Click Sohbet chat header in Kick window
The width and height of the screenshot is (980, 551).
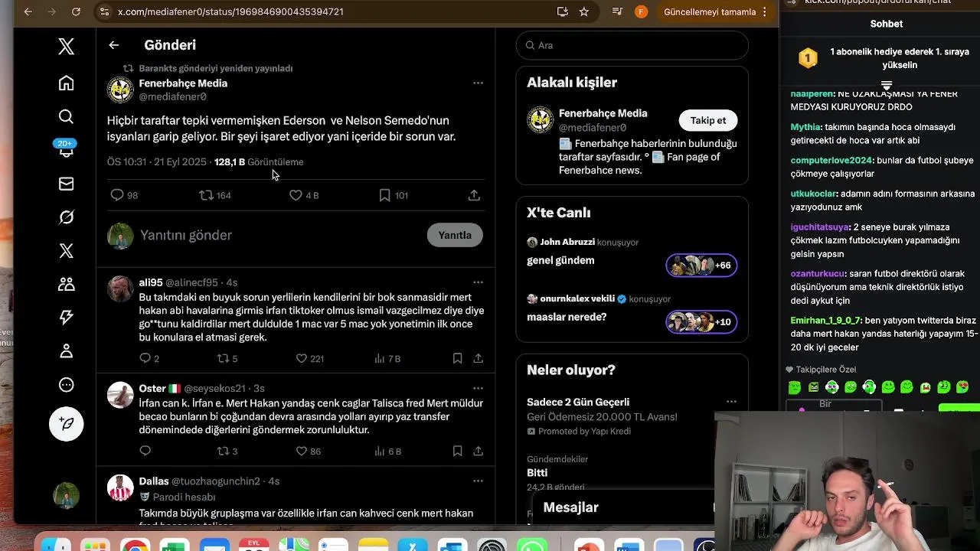click(886, 24)
